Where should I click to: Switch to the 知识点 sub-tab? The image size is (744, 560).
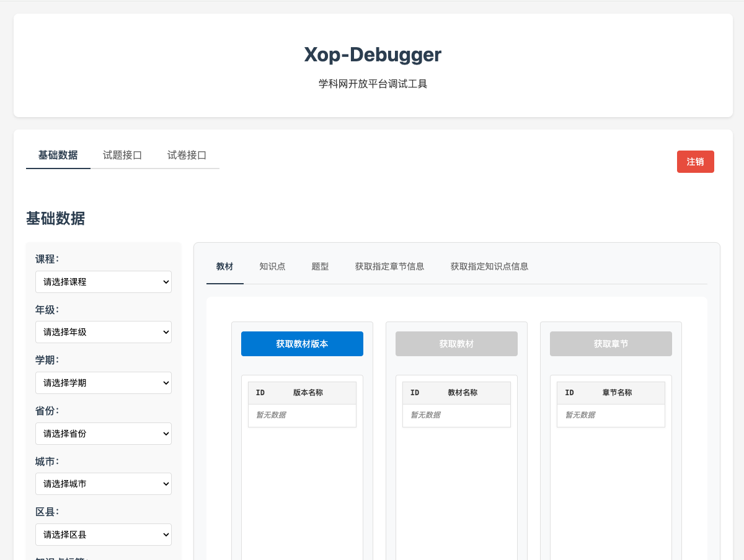(272, 267)
